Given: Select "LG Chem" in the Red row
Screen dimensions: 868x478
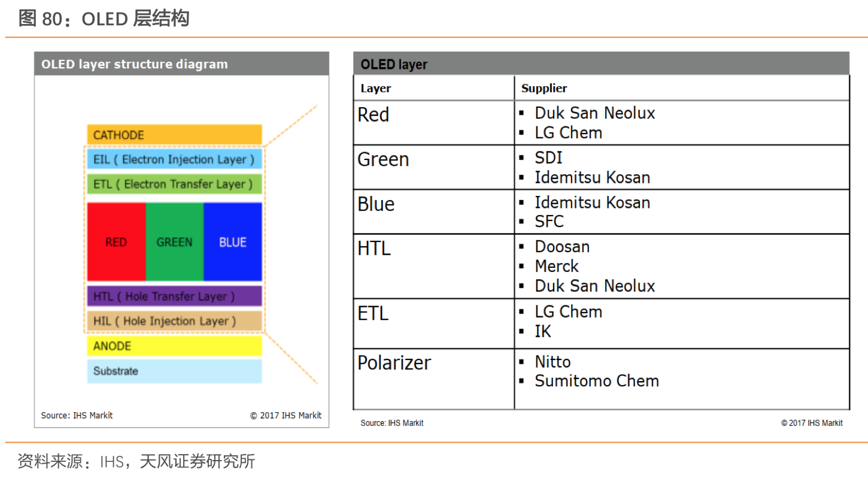Looking at the screenshot, I should 569,132.
